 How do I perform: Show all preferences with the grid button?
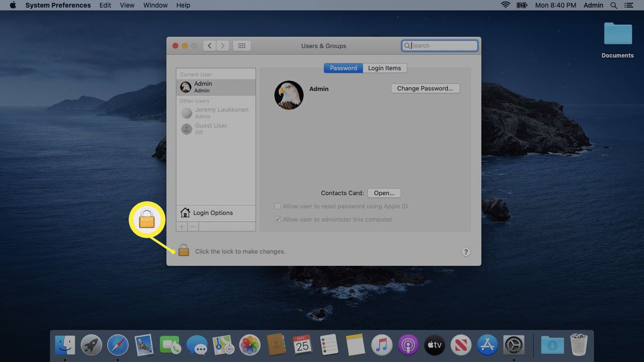242,46
